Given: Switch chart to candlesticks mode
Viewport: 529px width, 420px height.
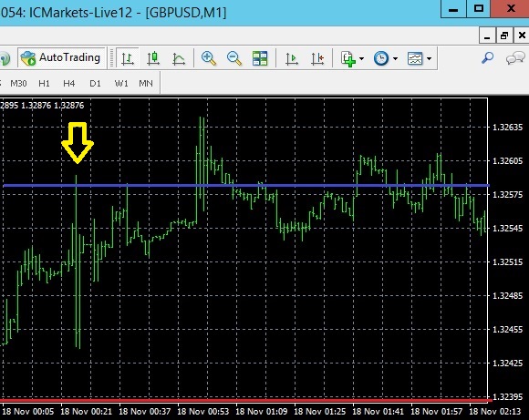Looking at the screenshot, I should click(153, 58).
